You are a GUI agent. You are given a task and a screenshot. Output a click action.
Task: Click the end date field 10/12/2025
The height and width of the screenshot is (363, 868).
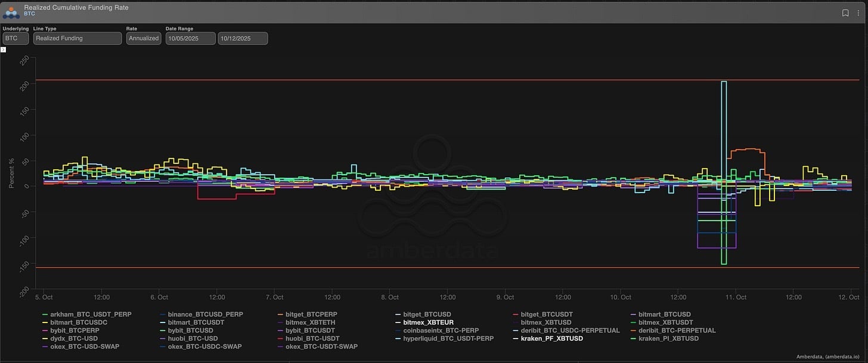[x=243, y=38]
